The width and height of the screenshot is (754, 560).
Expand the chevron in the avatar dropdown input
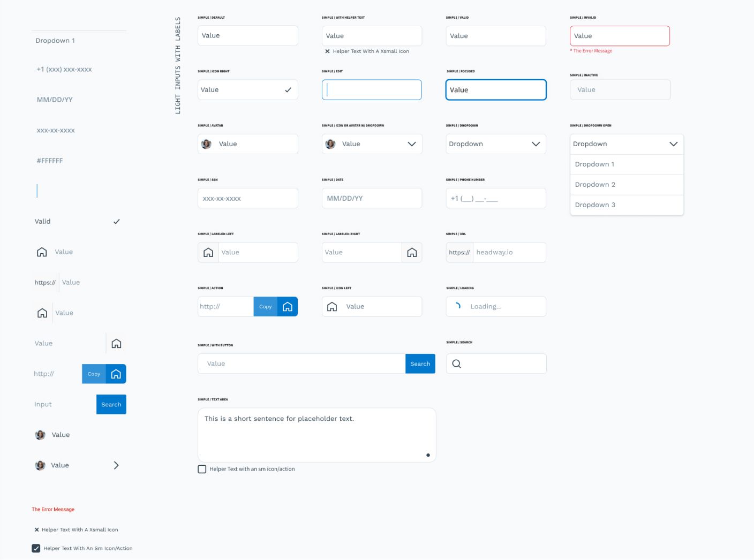click(x=411, y=143)
